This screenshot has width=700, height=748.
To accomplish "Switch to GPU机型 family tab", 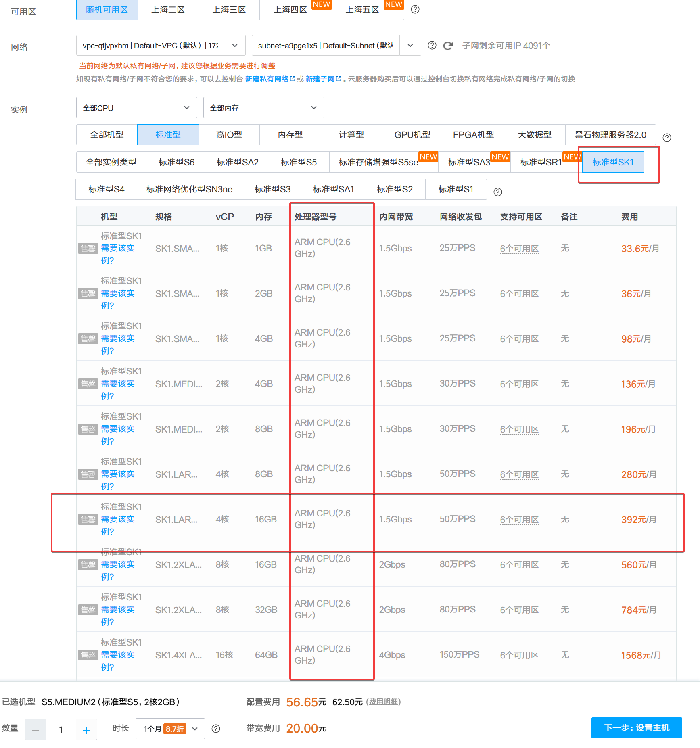I will coord(412,135).
